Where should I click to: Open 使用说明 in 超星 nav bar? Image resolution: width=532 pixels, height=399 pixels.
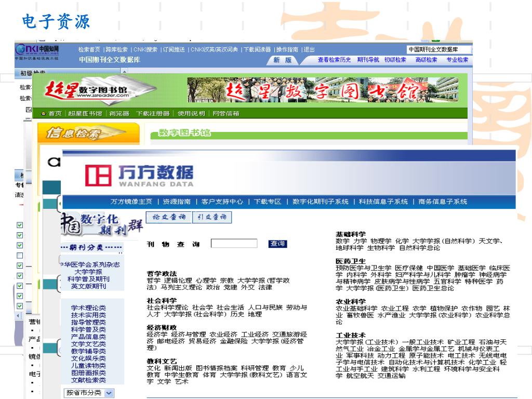(191, 114)
